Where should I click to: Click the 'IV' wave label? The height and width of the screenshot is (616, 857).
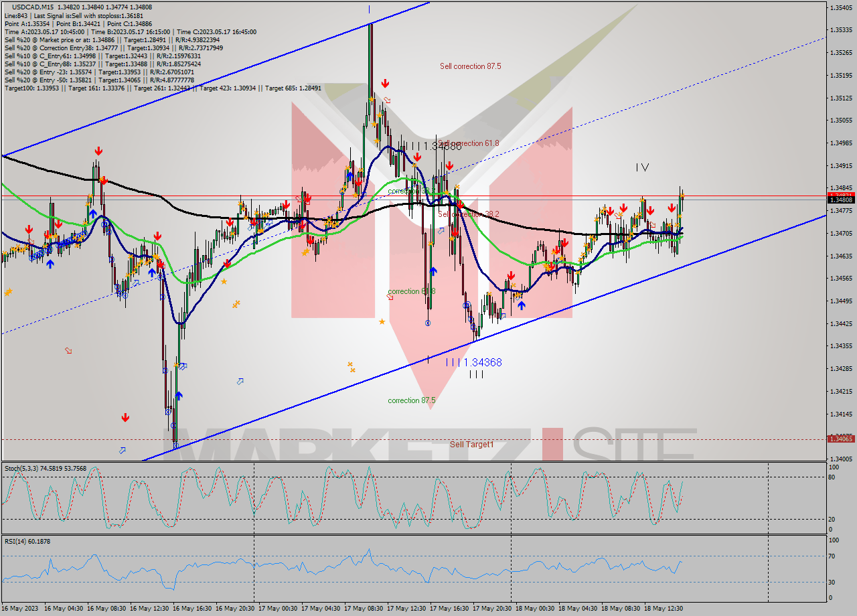click(642, 167)
